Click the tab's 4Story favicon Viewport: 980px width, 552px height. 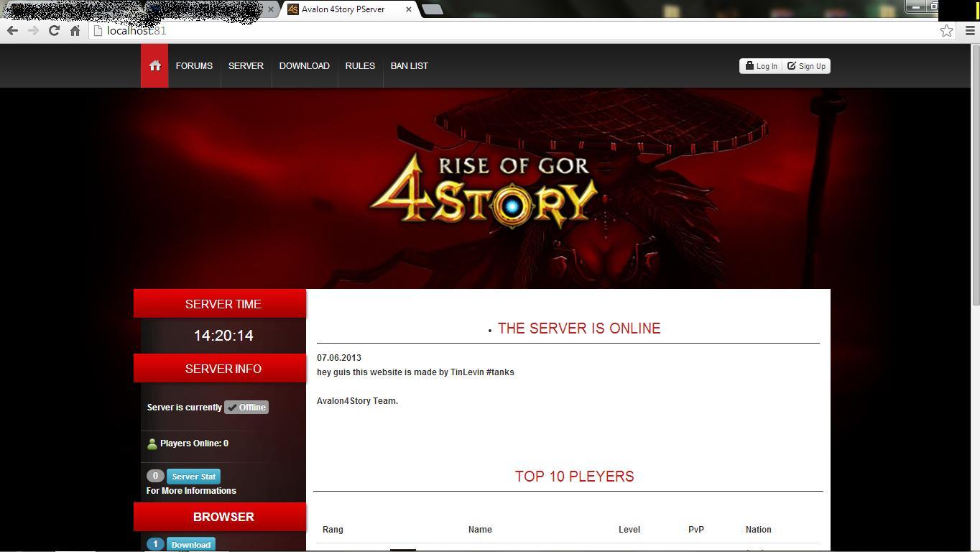coord(292,9)
